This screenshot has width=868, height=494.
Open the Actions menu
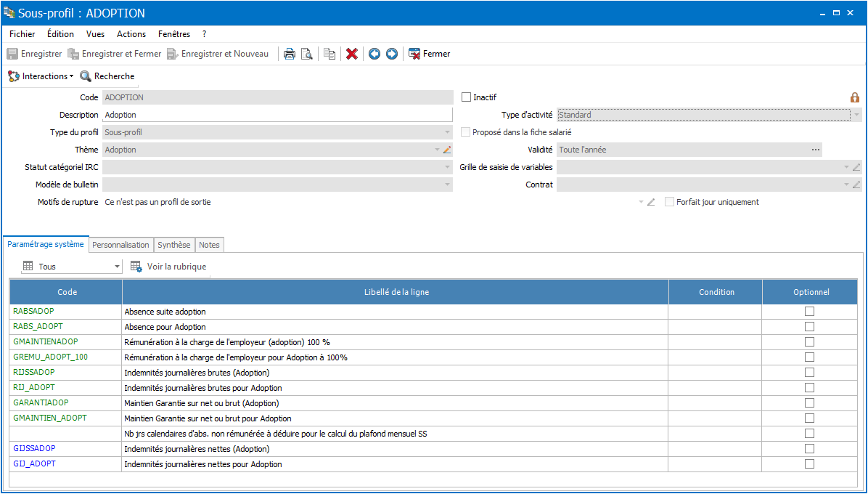tap(131, 34)
